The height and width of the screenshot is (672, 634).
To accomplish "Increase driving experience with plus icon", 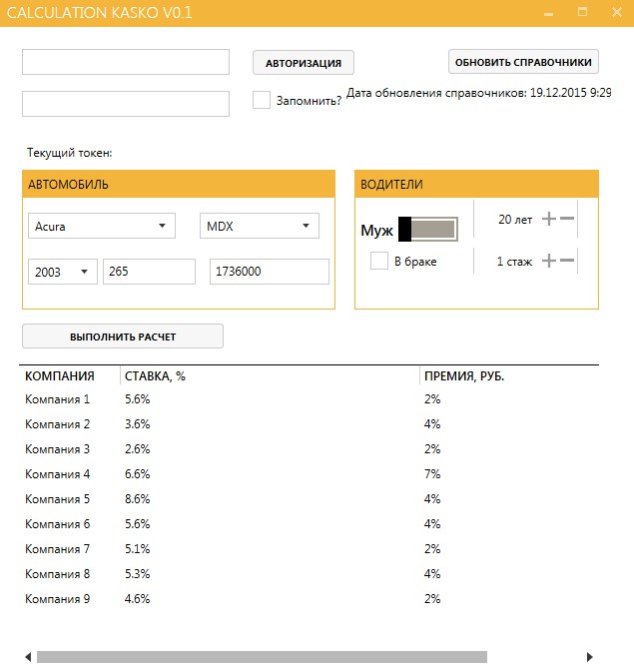I will click(x=548, y=261).
